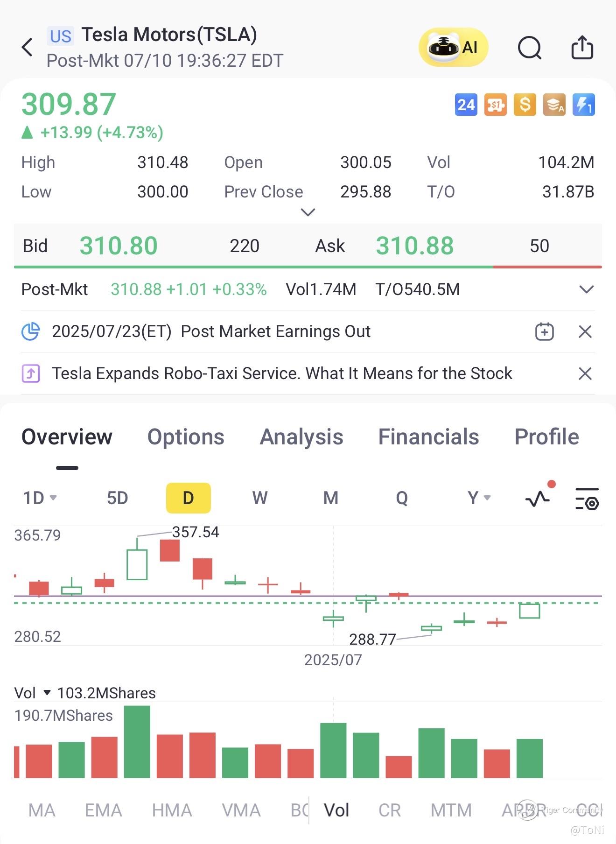The width and height of the screenshot is (616, 844).
Task: Open the chart indicator line icon
Action: (x=538, y=499)
